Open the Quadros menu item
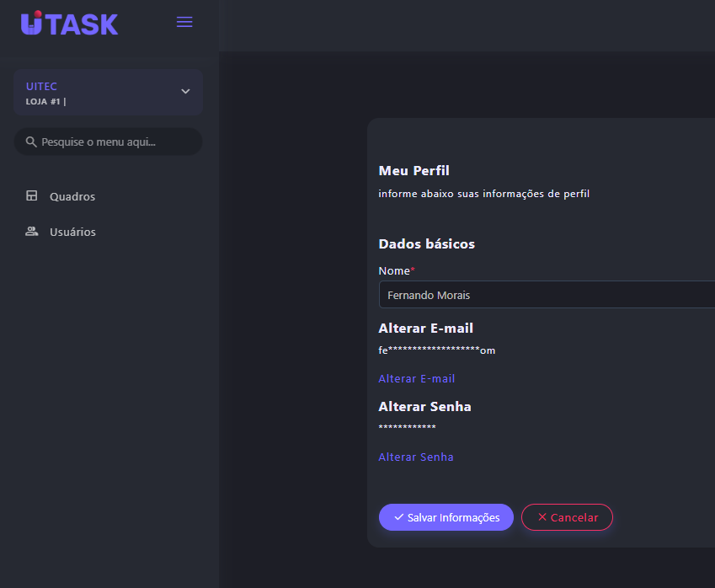715x588 pixels. coord(72,196)
